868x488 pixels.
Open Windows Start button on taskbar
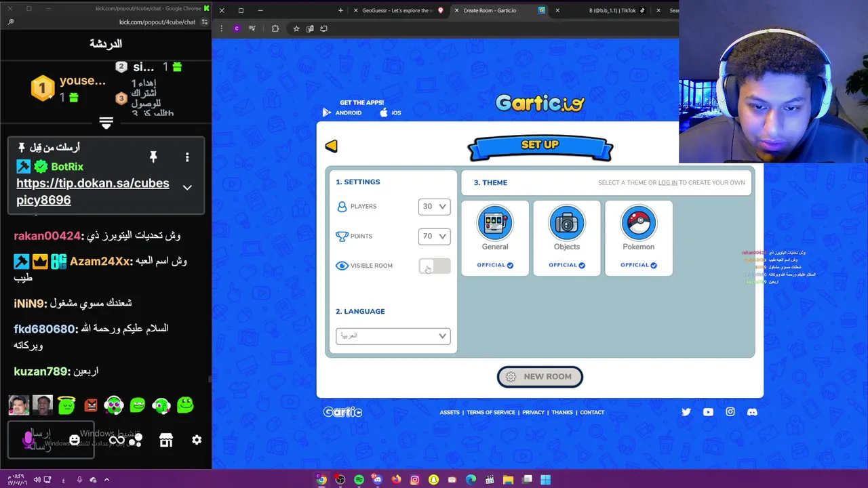pyautogui.click(x=545, y=480)
